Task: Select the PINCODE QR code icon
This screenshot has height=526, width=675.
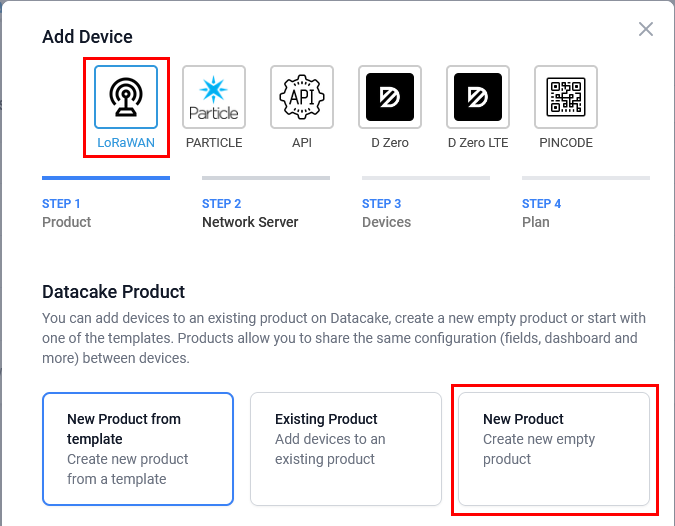Action: coord(566,97)
